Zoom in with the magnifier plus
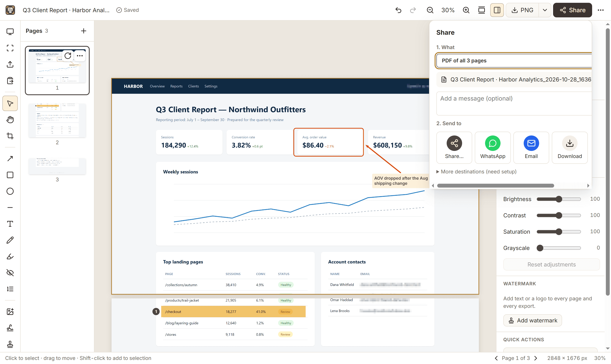This screenshot has width=611, height=364. tap(466, 10)
